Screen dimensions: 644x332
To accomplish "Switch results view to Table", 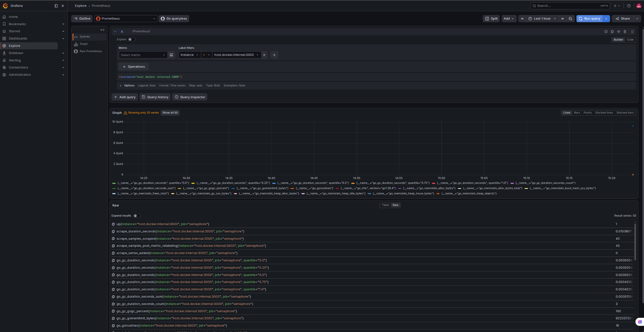I will coord(386,205).
